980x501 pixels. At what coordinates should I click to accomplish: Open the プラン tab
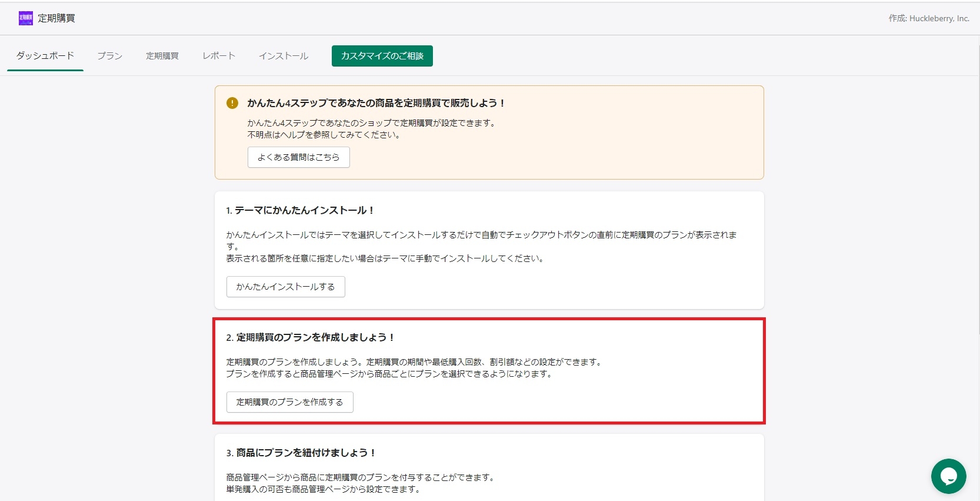click(110, 56)
